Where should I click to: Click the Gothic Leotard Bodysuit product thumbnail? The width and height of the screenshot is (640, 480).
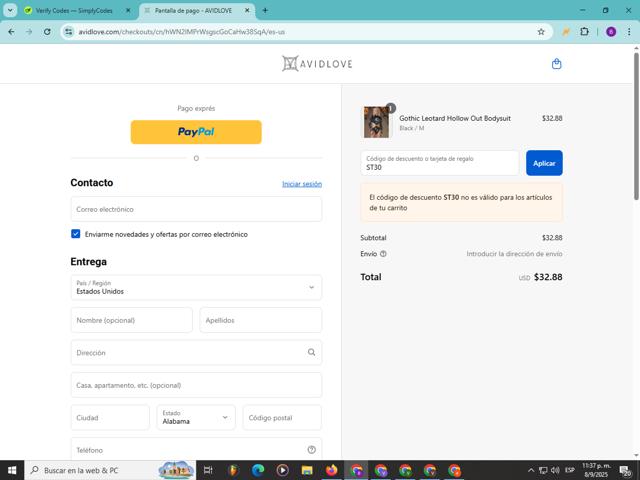pos(376,122)
